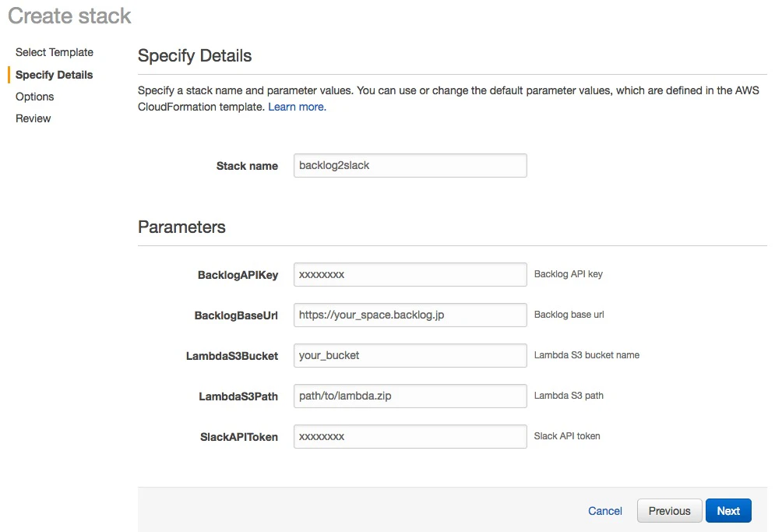Click the 'Create stack' page title
Image resolution: width=775 pixels, height=532 pixels.
(x=69, y=16)
